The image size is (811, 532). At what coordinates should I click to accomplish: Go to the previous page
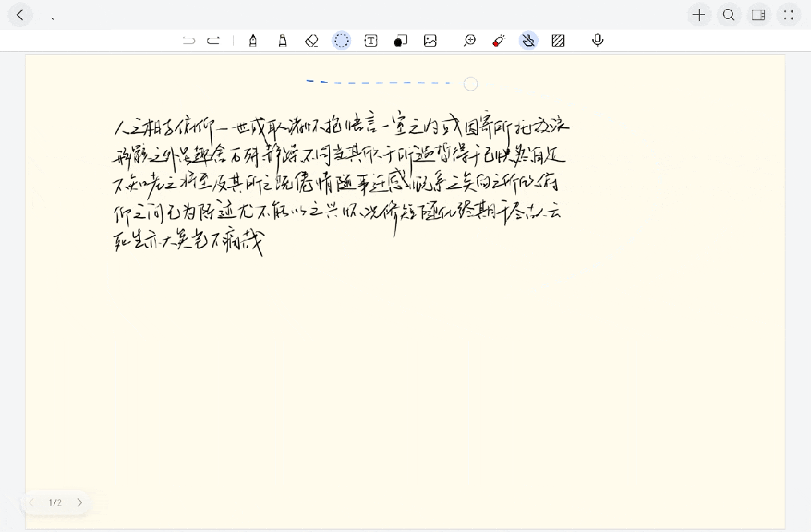(31, 502)
